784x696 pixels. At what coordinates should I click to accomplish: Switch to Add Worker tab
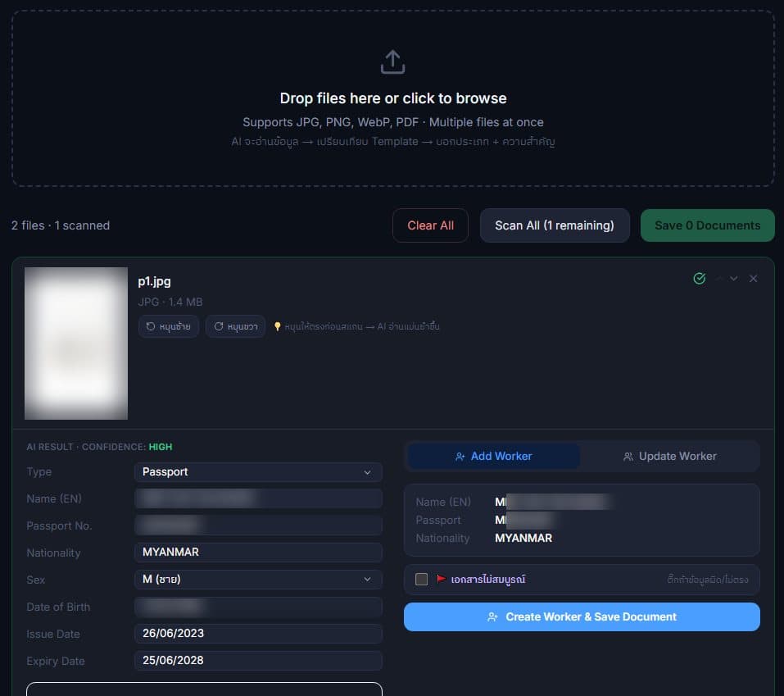click(x=493, y=457)
